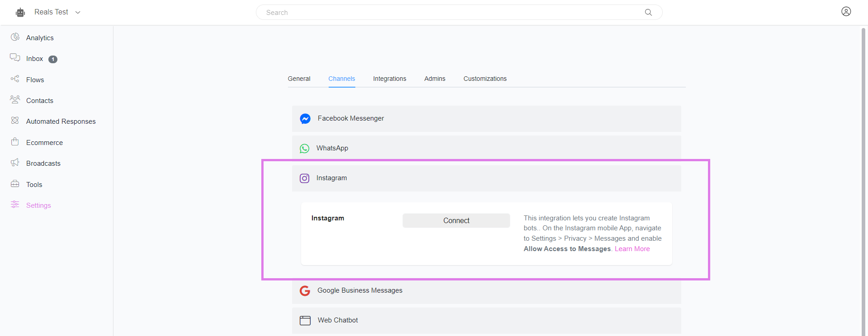This screenshot has width=868, height=336.
Task: Click the Connect button for Instagram
Action: [x=456, y=220]
